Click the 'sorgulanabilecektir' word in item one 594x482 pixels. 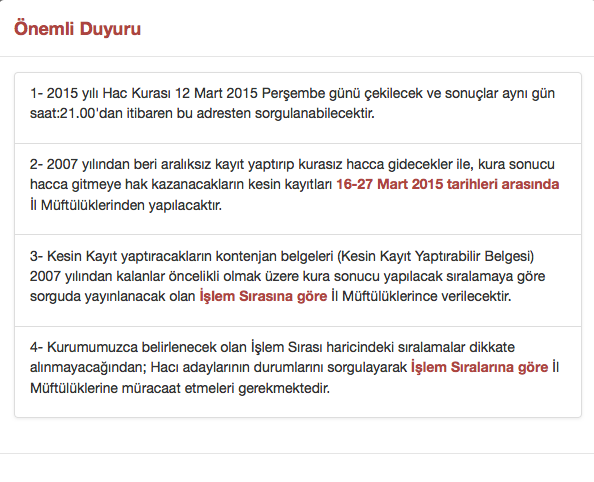[x=314, y=113]
